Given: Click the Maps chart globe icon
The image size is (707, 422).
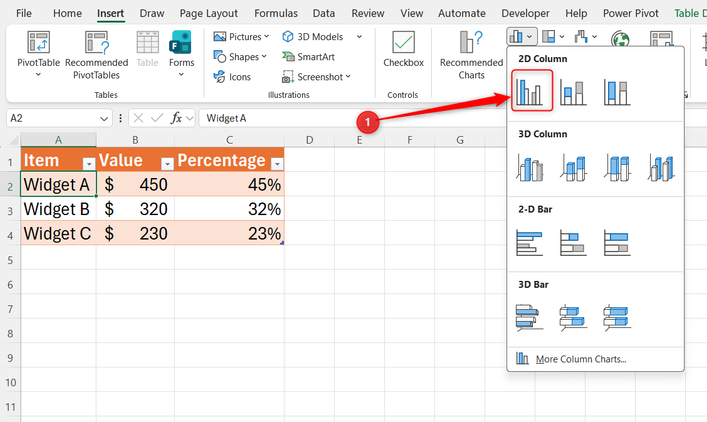Looking at the screenshot, I should pos(620,39).
